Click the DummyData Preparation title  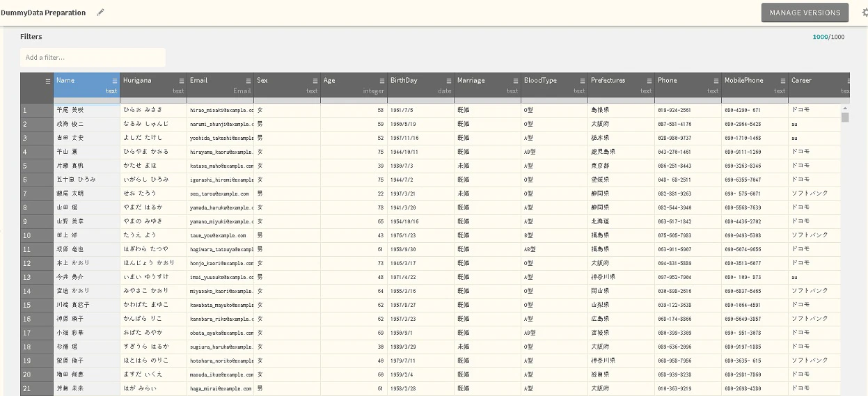(43, 13)
